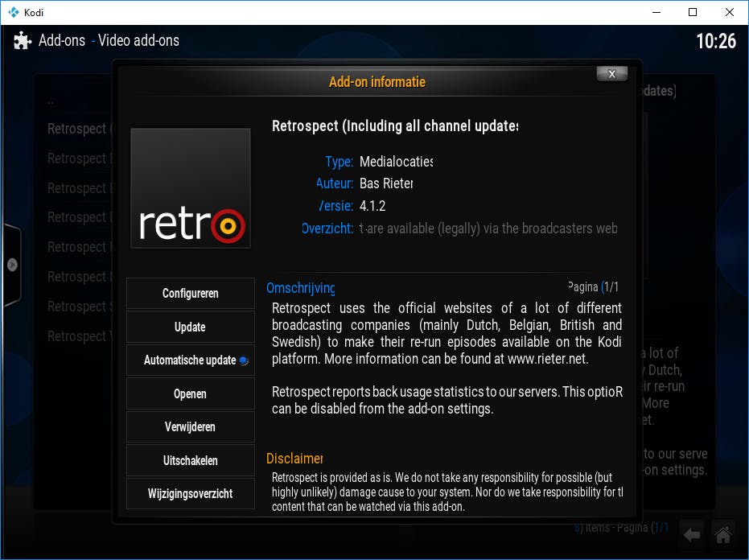Click the Pagina (1/1 indicator
Image resolution: width=749 pixels, height=560 pixels.
point(593,287)
